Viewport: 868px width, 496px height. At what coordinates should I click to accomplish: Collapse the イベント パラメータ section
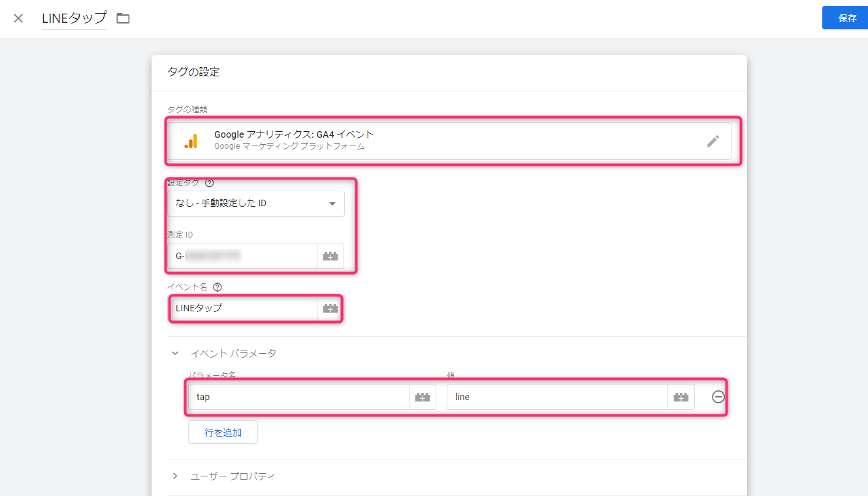(x=175, y=353)
